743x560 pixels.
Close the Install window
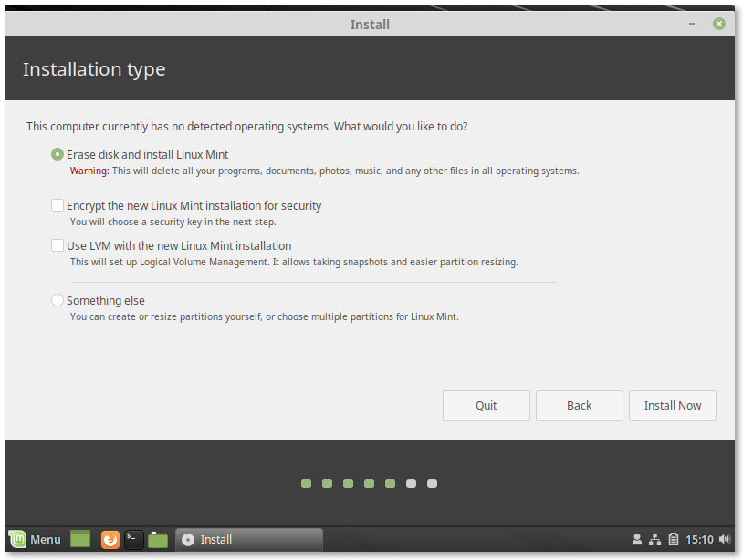pyautogui.click(x=719, y=24)
